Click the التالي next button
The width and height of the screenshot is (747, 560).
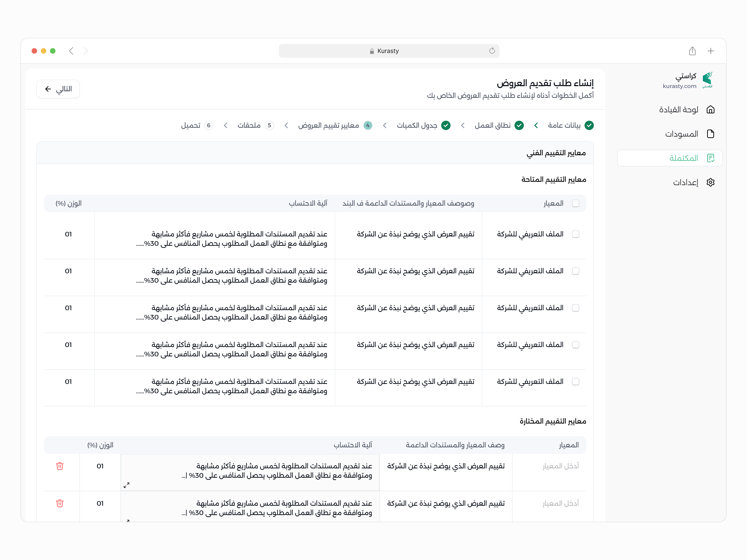click(x=58, y=89)
